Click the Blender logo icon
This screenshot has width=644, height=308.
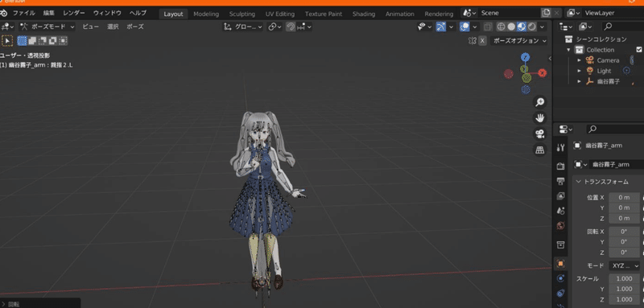(3, 13)
